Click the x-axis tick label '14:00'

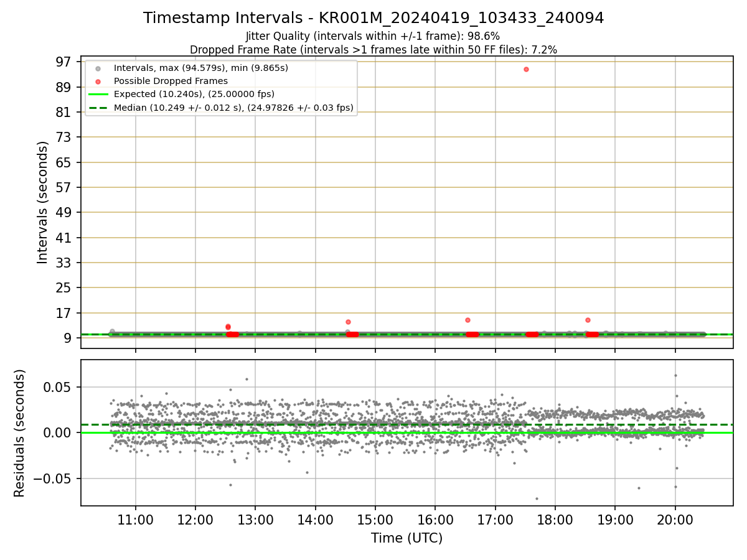(315, 519)
